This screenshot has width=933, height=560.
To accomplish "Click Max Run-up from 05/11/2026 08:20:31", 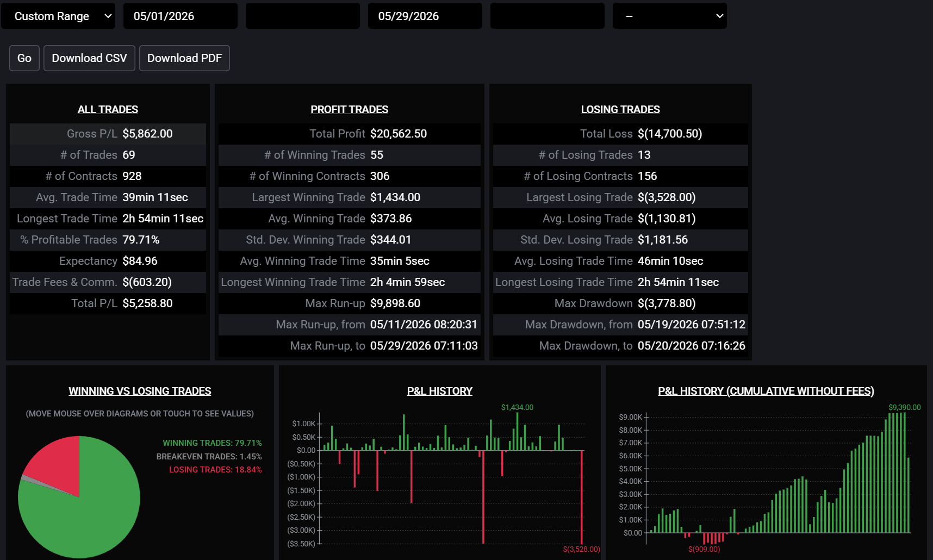I will click(424, 325).
